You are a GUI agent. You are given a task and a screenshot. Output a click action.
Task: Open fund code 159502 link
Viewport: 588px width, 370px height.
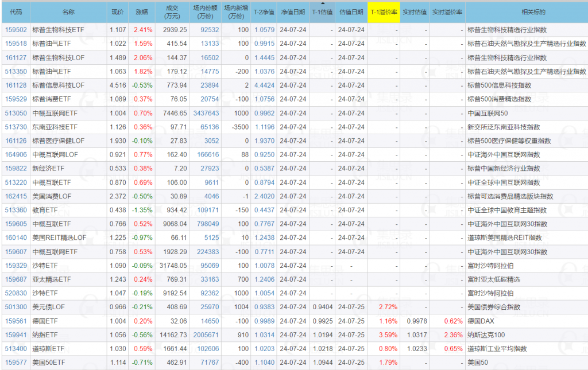(x=16, y=30)
